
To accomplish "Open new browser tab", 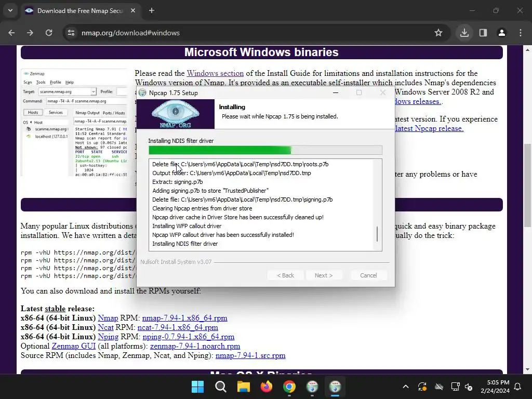I will coord(152,11).
